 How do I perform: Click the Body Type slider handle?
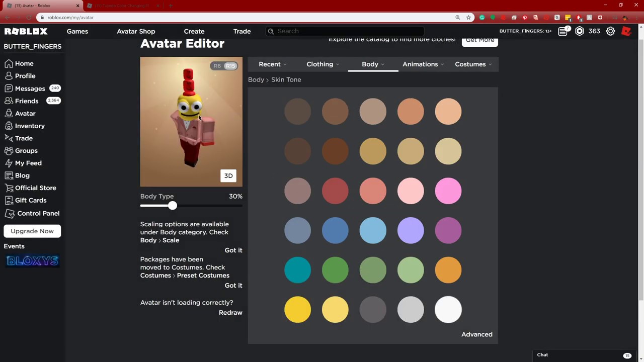pyautogui.click(x=173, y=206)
